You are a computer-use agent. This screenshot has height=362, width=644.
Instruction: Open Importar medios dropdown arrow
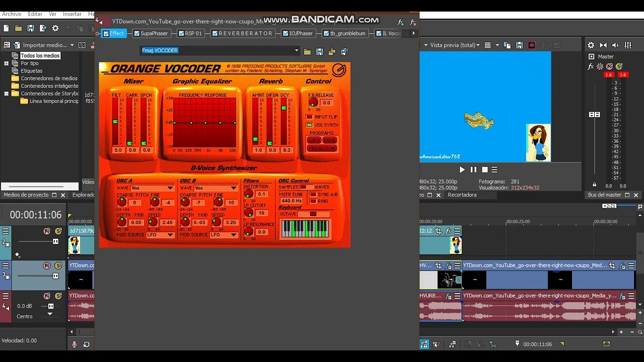[x=72, y=45]
